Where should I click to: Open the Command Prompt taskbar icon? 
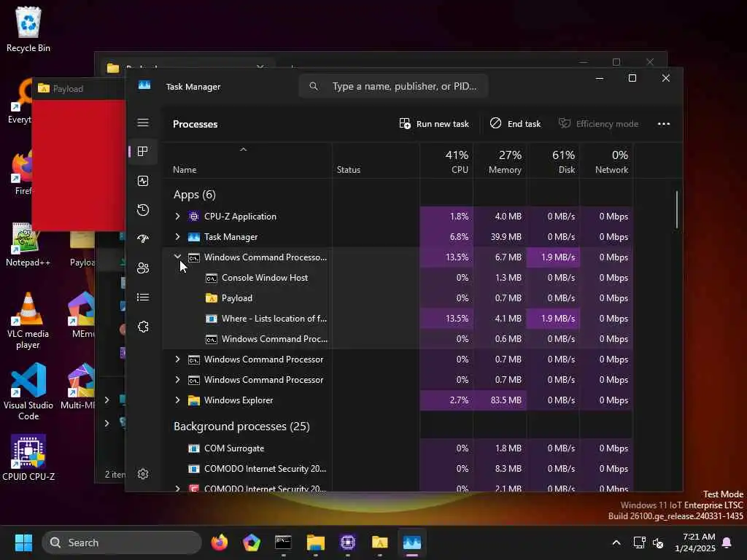point(283,542)
